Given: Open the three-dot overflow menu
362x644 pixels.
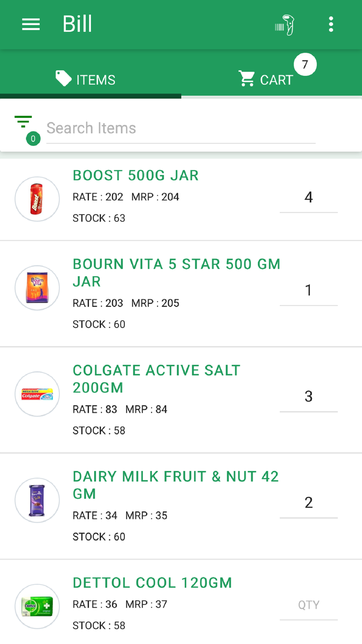Looking at the screenshot, I should [x=331, y=25].
